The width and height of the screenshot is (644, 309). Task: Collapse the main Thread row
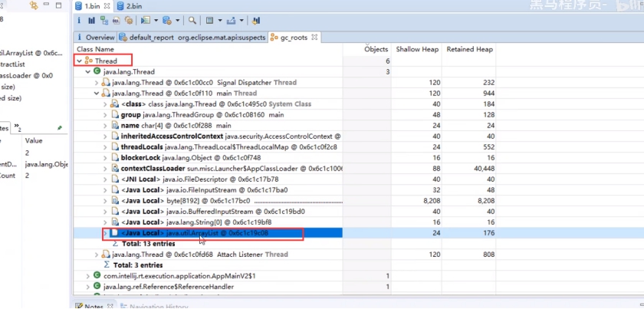pyautogui.click(x=96, y=94)
